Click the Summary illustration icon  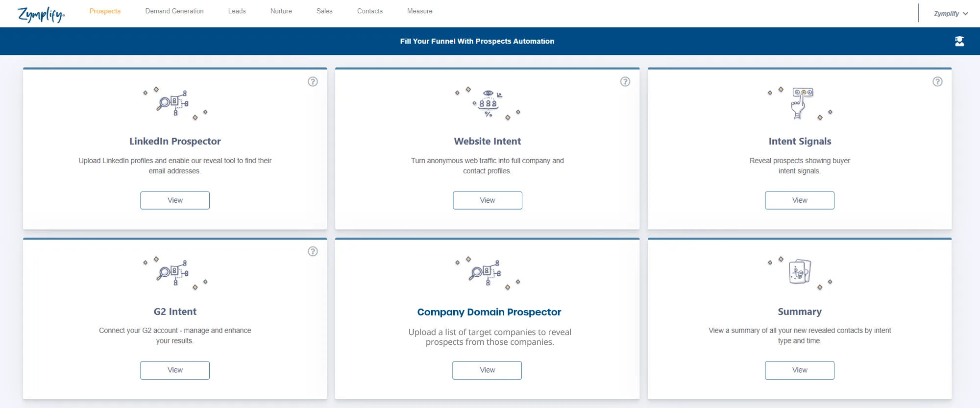(x=800, y=273)
